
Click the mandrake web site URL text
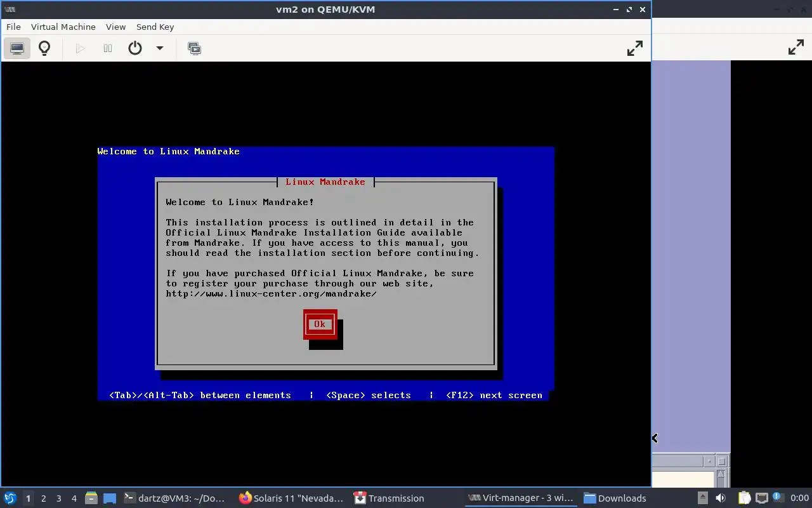tap(272, 293)
